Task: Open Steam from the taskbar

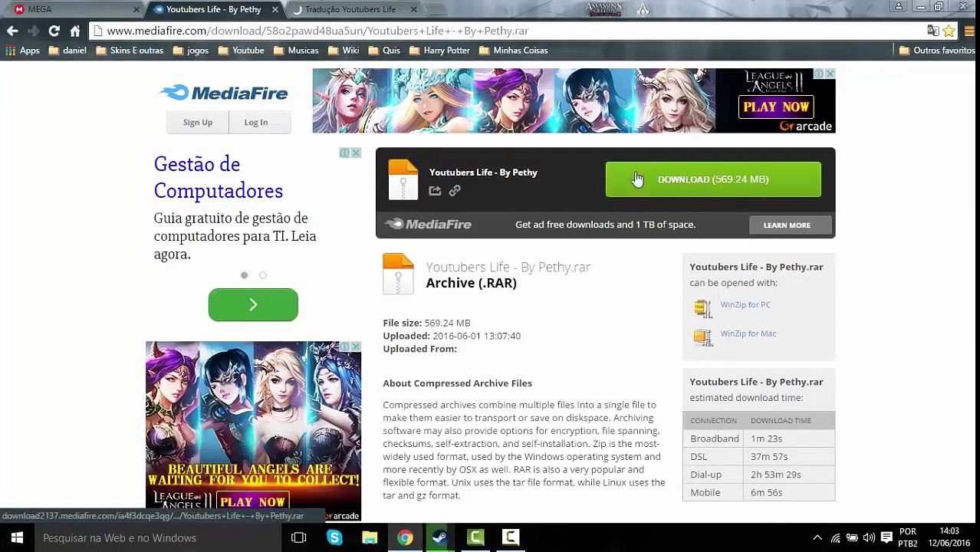Action: coord(440,538)
